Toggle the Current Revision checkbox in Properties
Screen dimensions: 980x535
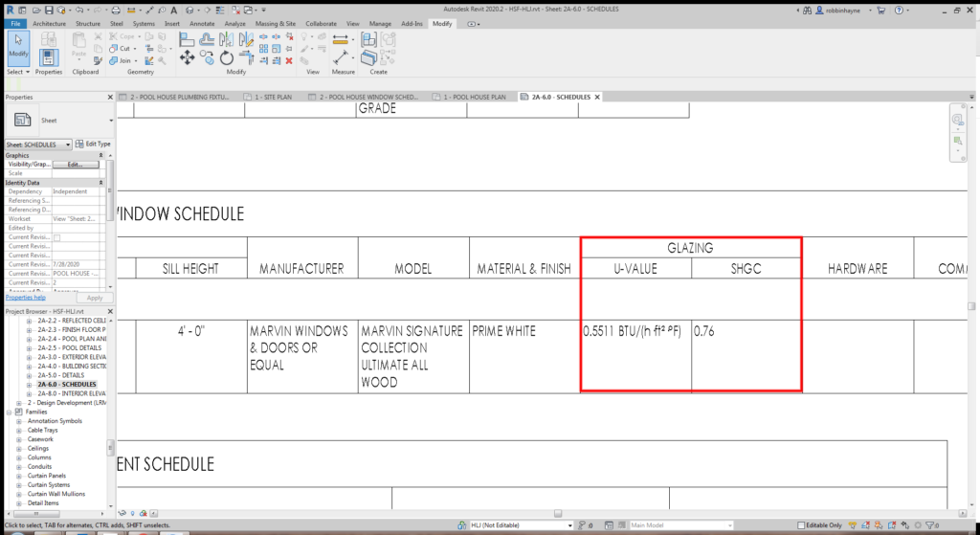(56, 237)
